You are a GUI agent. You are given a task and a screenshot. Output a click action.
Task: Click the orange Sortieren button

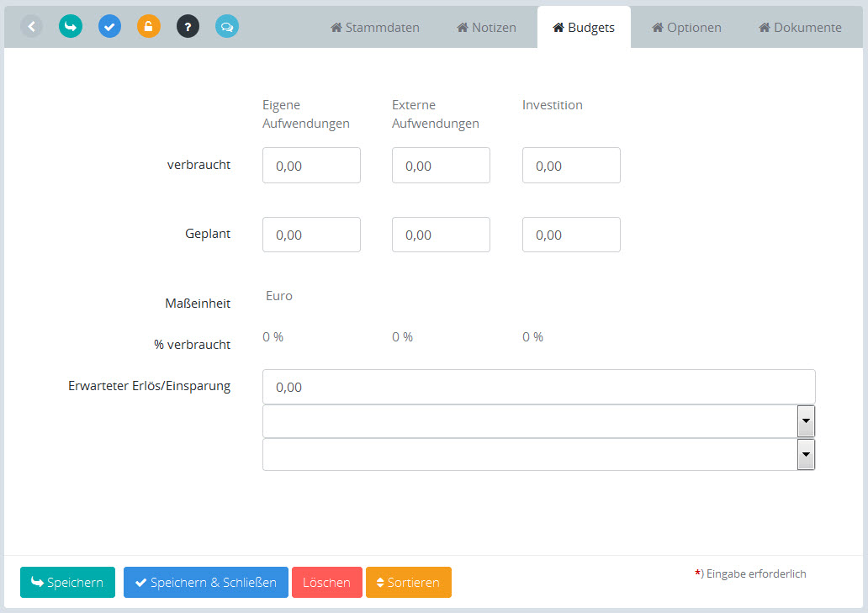point(409,582)
